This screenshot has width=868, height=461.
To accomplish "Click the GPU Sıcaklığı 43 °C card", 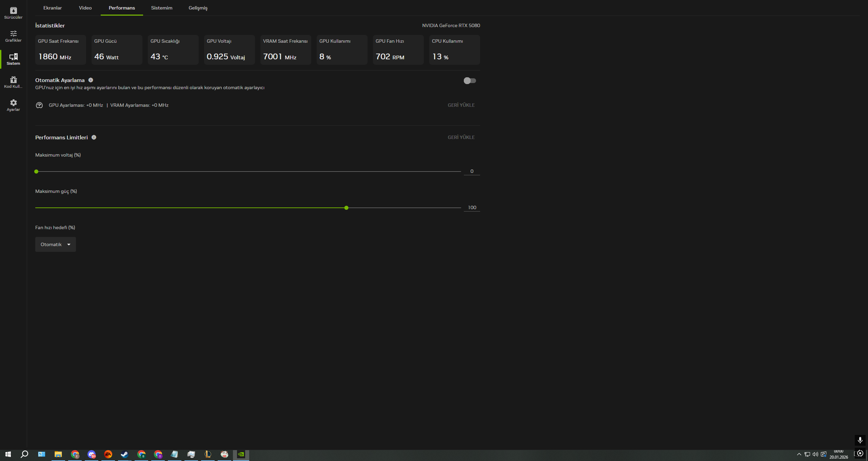I will pos(173,50).
